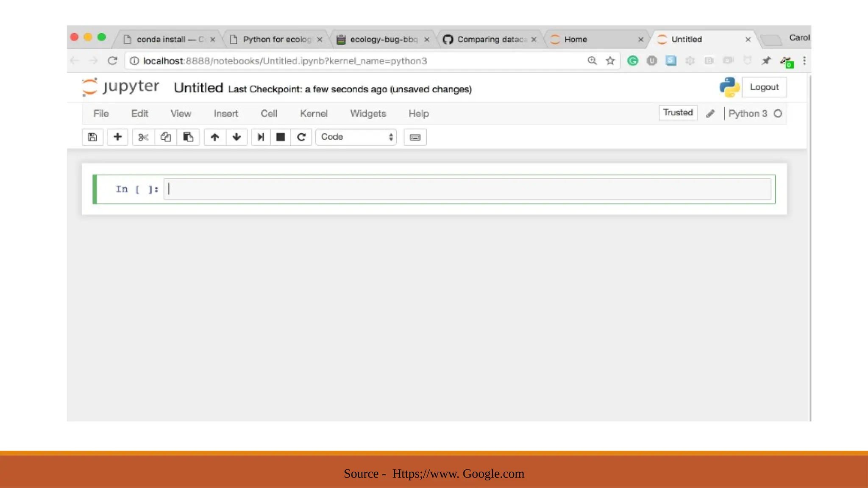Insert a cell below with plus icon

click(117, 137)
